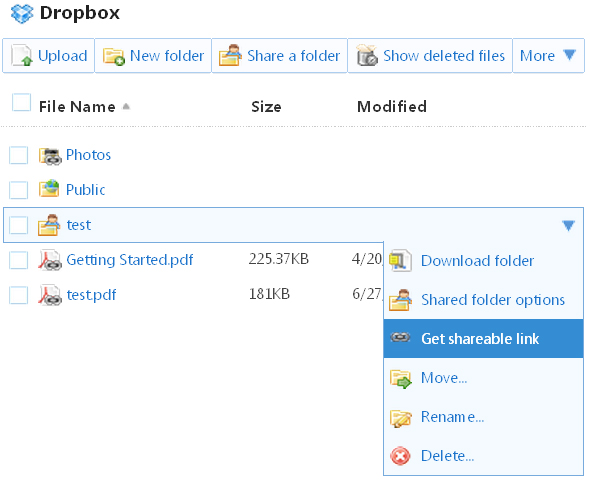Screen dimensions: 590x480
Task: Click the Download folder menu icon
Action: coord(400,260)
